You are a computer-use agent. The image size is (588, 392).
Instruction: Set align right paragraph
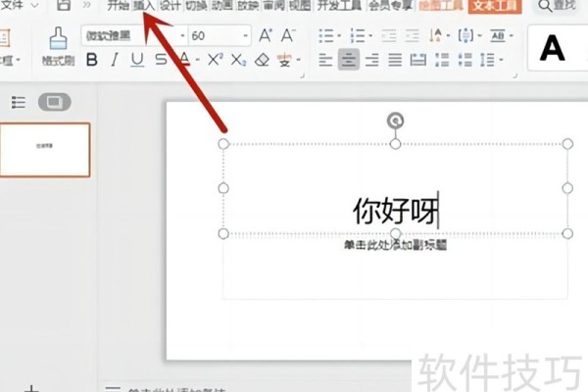click(x=372, y=60)
